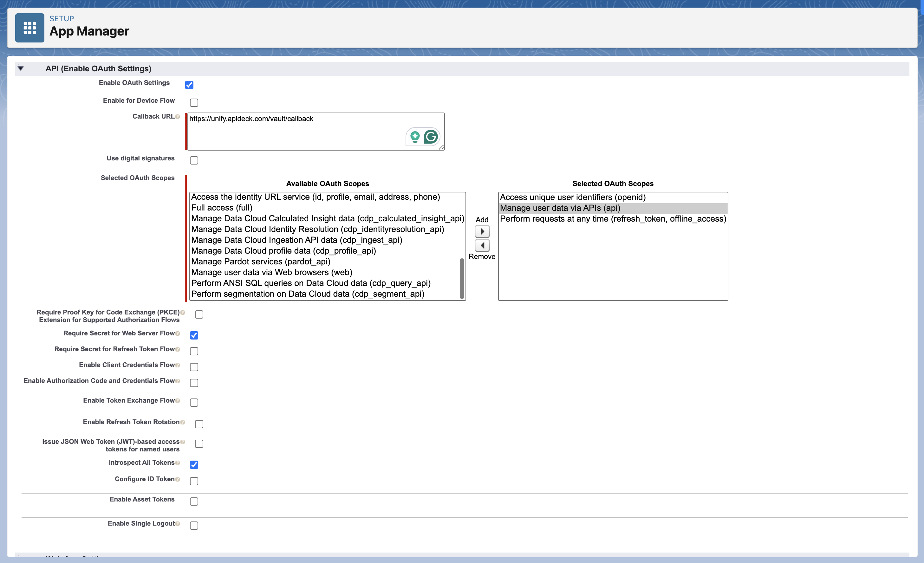Viewport: 924px width, 563px height.
Task: Open help icon for Authorization Code and Credentials Flow
Action: (178, 381)
